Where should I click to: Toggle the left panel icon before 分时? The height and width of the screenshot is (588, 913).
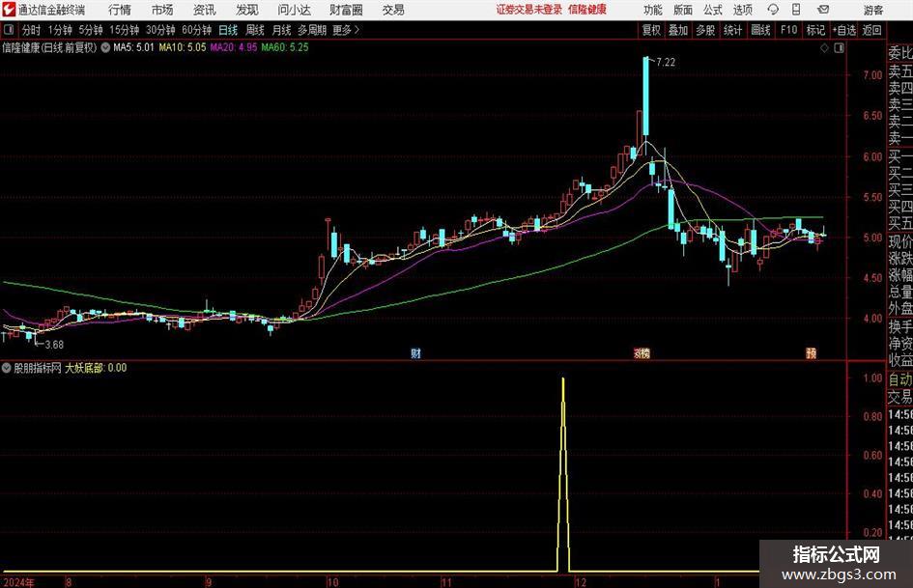pyautogui.click(x=9, y=30)
